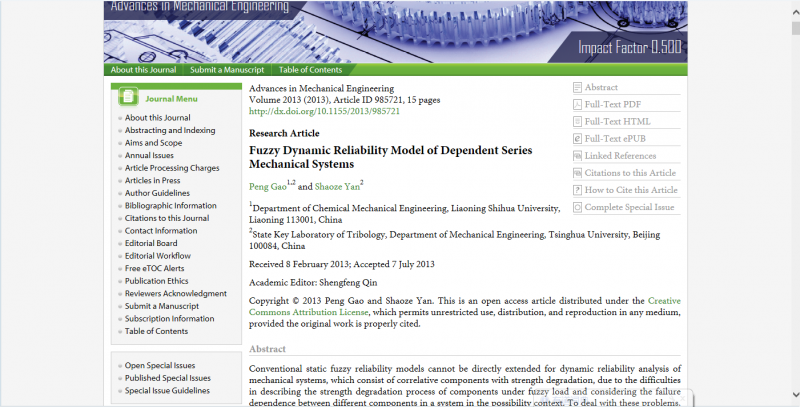
Task: Click the How to Cite question icon
Action: click(x=577, y=190)
